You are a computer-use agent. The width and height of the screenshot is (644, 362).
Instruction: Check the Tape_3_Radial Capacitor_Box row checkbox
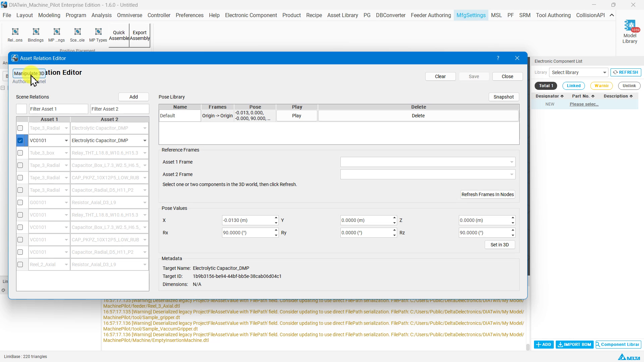(x=20, y=165)
